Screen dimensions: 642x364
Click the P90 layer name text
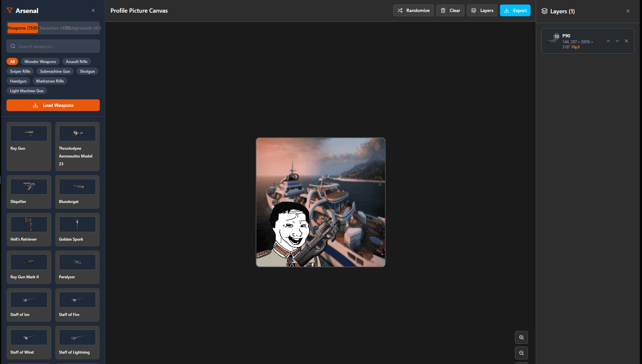tap(566, 36)
